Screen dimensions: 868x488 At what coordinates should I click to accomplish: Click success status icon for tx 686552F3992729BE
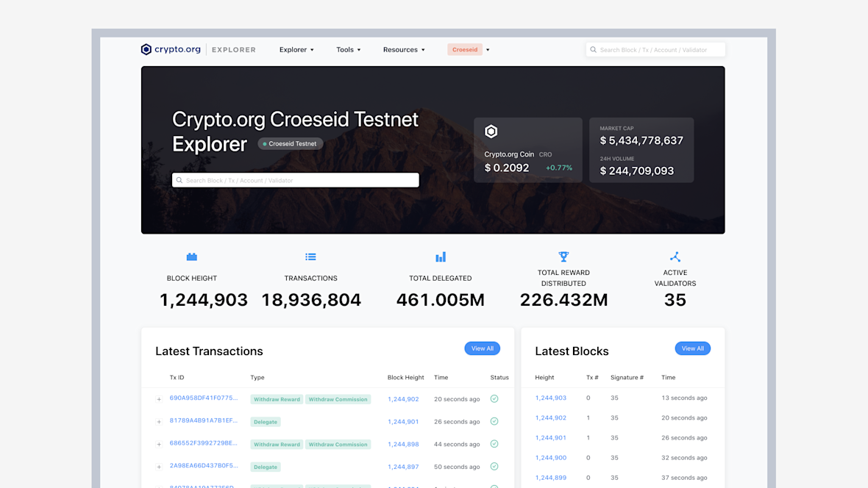[494, 445]
